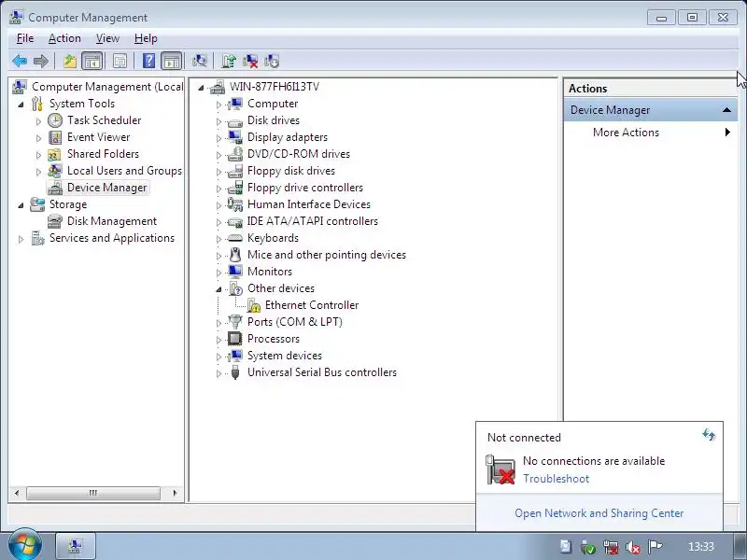Click the refresh icon in network popup

tap(709, 434)
